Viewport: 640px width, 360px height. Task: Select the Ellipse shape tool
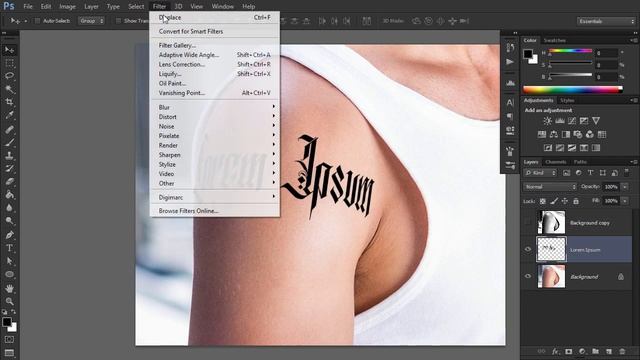(x=9, y=274)
